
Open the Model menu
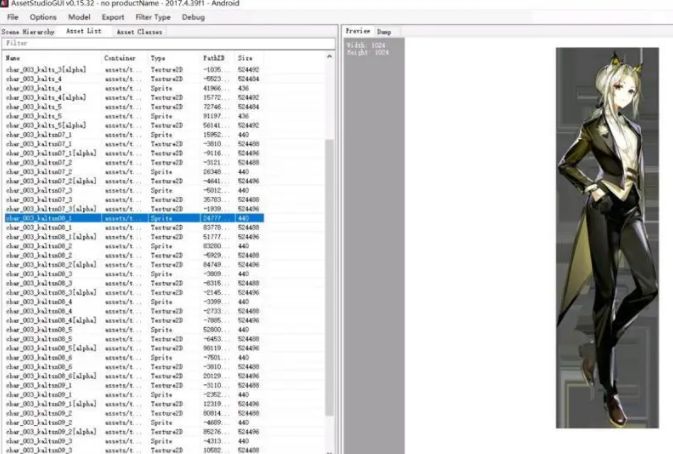[79, 17]
